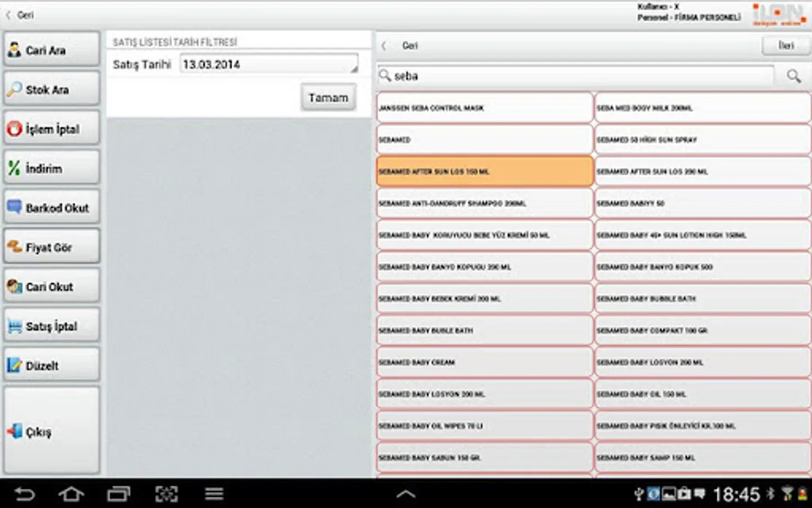Tap the screenshot capture icon in the navigation bar

pos(166,494)
